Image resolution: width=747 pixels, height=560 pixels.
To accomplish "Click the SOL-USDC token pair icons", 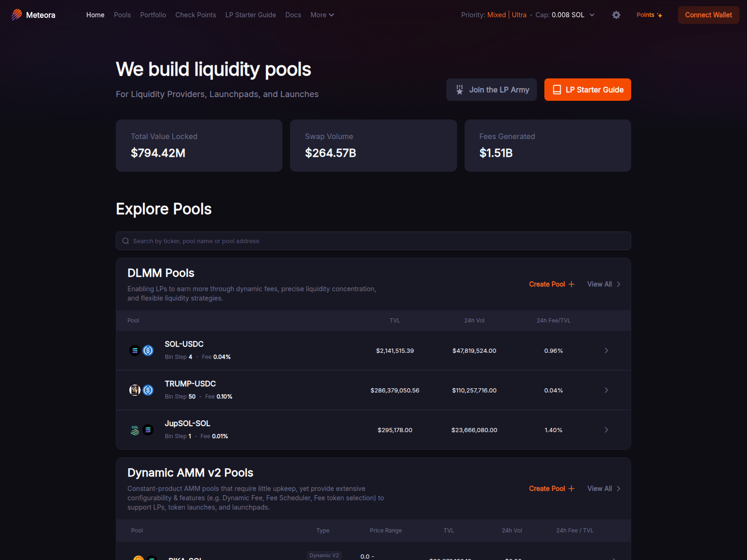I will (x=141, y=350).
